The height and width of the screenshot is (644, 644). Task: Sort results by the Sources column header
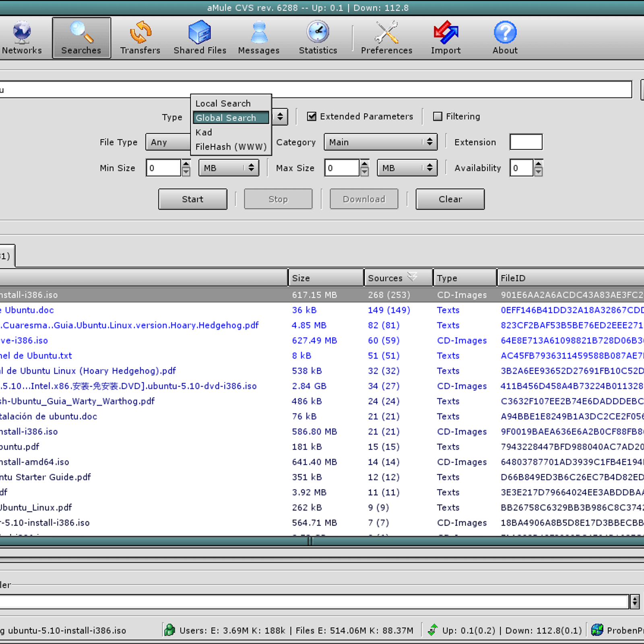click(398, 278)
